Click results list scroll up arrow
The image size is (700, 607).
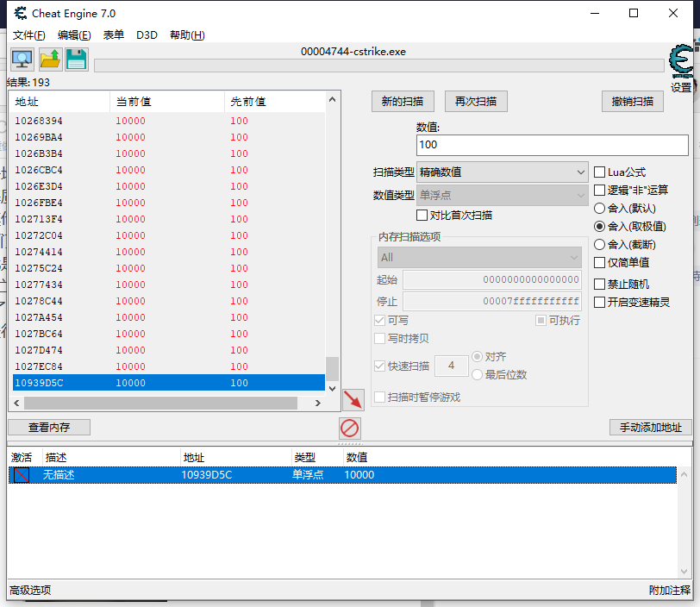point(332,100)
